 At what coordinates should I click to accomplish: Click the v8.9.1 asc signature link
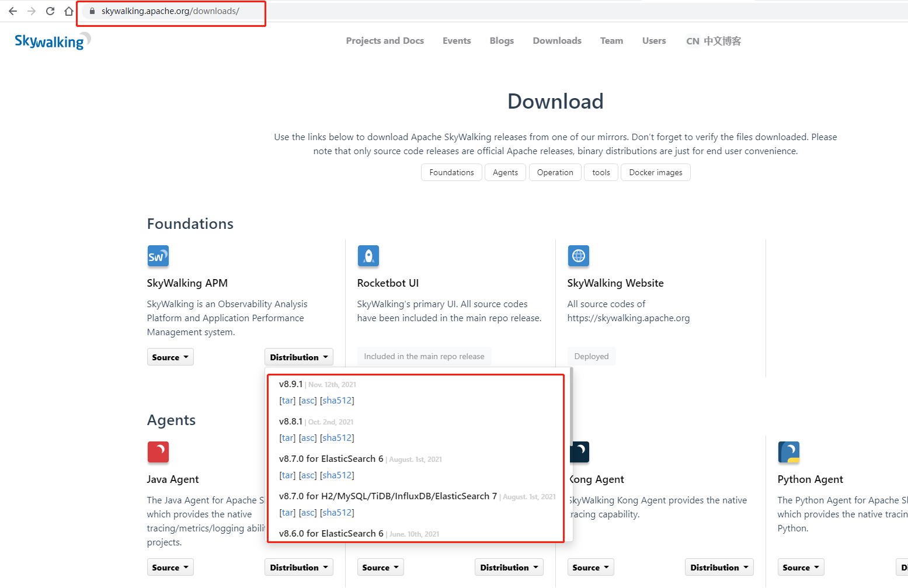[308, 401]
